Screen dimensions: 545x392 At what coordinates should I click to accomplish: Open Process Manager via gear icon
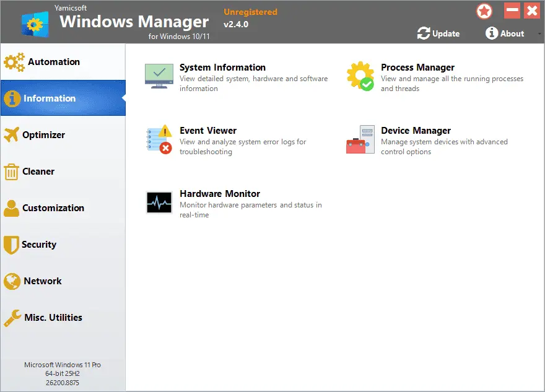pyautogui.click(x=360, y=76)
